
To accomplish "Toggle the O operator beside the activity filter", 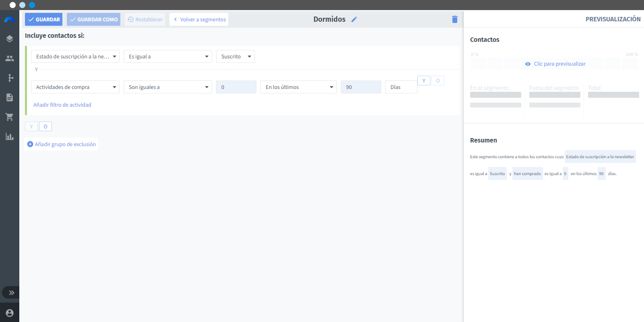I will pyautogui.click(x=438, y=80).
